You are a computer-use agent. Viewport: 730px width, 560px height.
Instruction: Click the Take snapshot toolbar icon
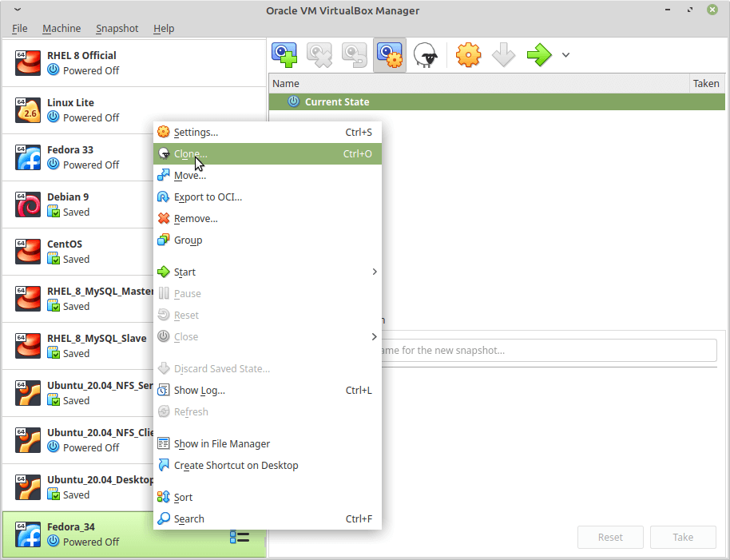284,55
